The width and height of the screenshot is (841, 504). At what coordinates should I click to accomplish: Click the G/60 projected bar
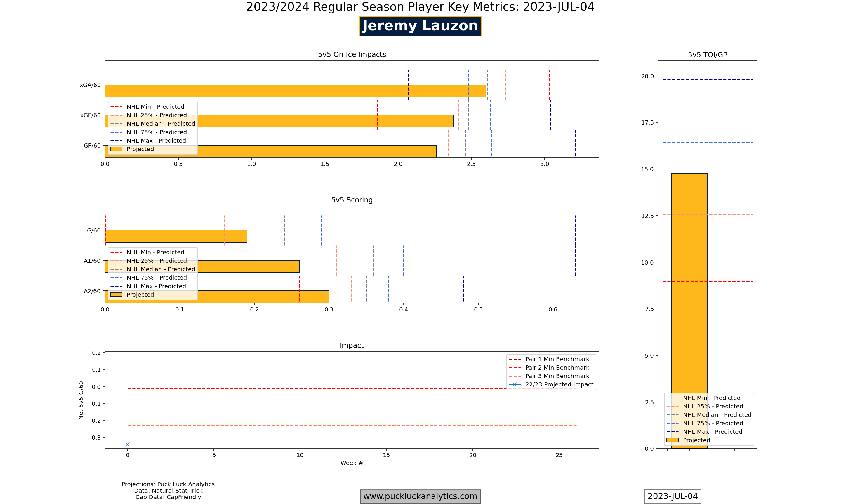click(x=176, y=236)
